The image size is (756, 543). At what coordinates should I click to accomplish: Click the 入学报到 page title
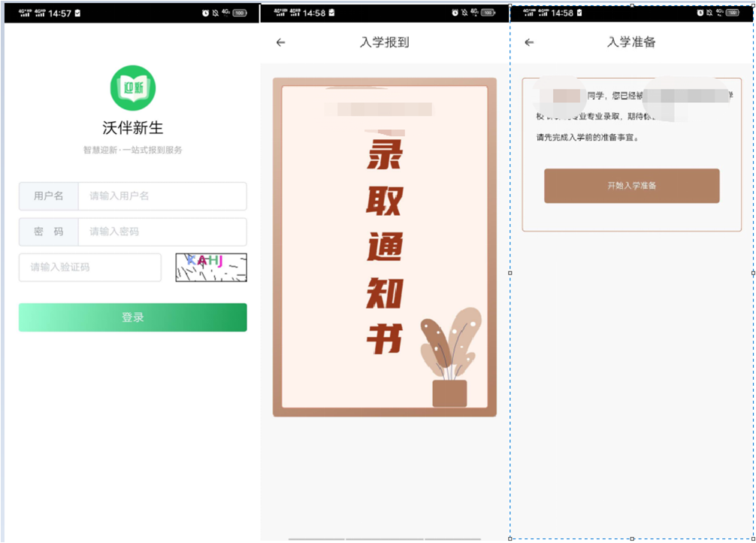click(384, 43)
